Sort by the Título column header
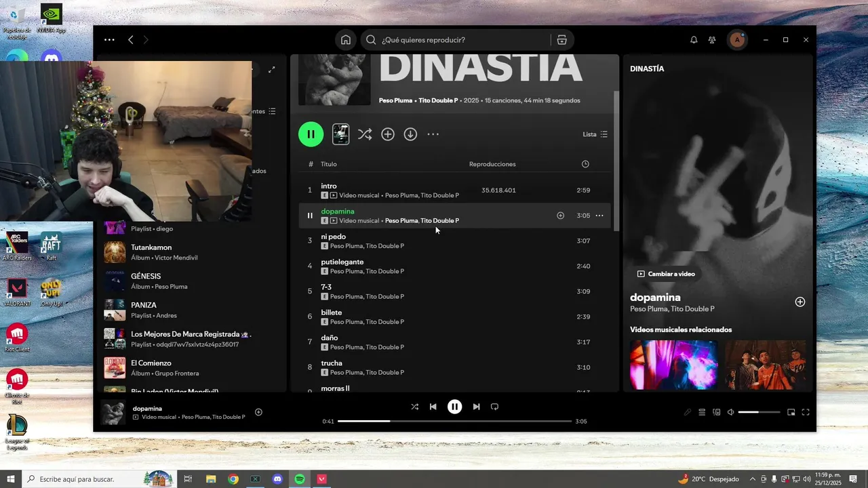Image resolution: width=868 pixels, height=488 pixels. 329,164
